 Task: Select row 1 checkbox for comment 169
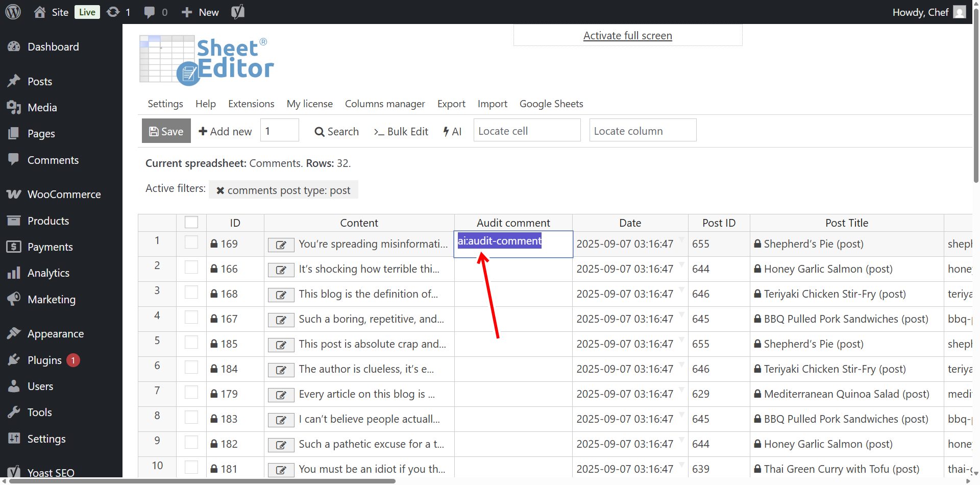[191, 242]
